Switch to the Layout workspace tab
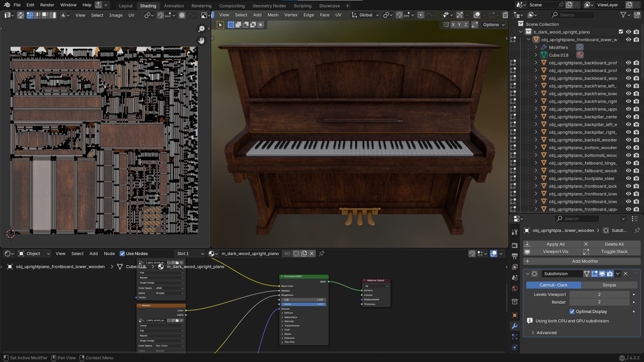This screenshot has width=644, height=362. (x=126, y=6)
